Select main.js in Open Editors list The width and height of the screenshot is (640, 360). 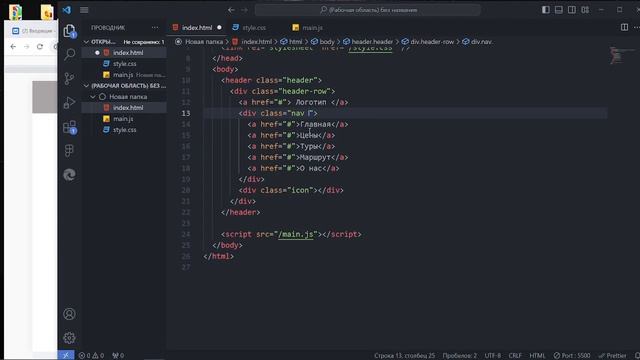coord(124,75)
